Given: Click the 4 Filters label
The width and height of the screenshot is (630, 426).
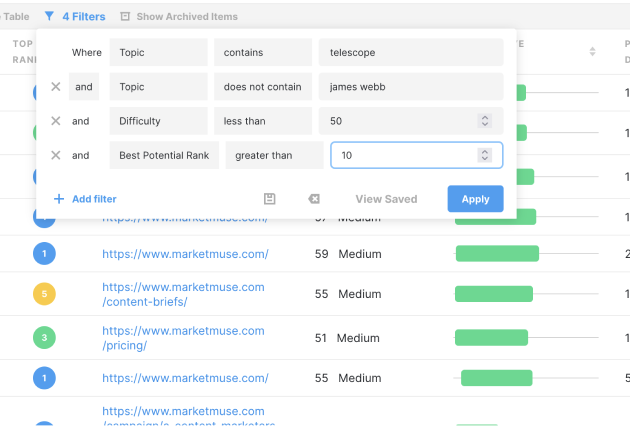Looking at the screenshot, I should 84,16.
